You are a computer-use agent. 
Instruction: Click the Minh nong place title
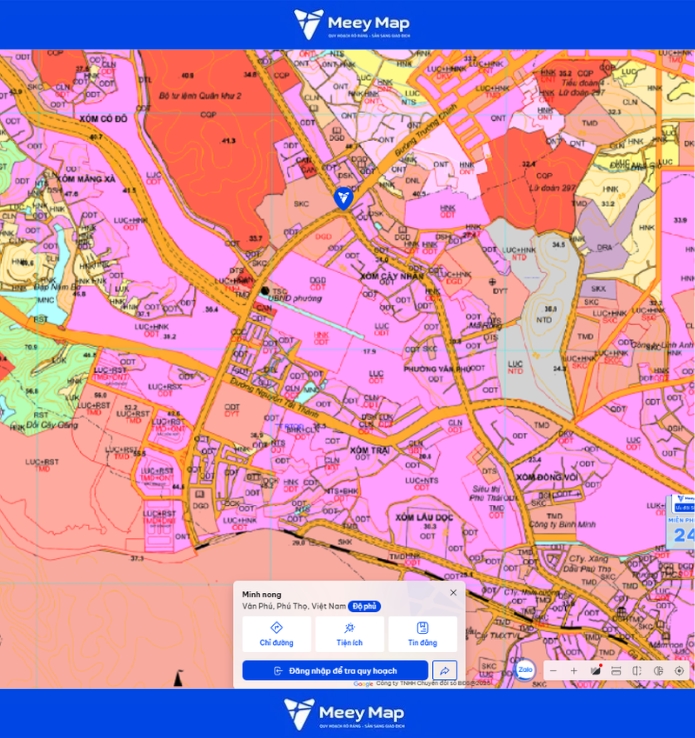(x=262, y=594)
